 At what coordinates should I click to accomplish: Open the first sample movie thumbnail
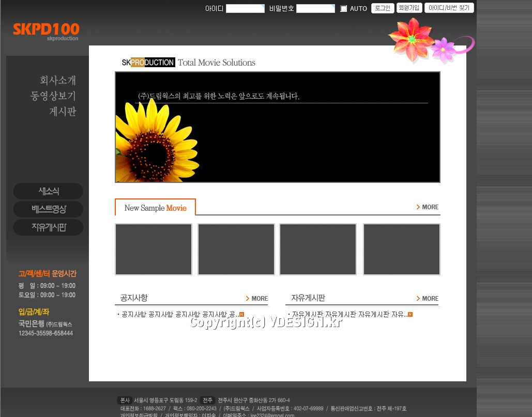[x=154, y=249]
